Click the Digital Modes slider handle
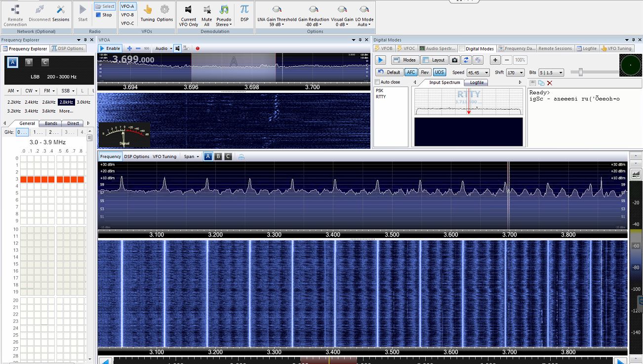The height and width of the screenshot is (364, 643). pos(580,72)
